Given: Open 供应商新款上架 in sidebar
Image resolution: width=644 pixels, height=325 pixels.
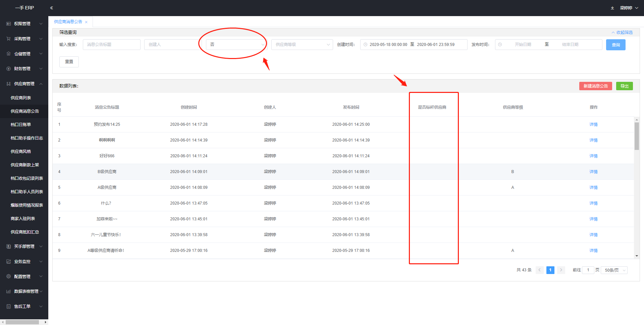Looking at the screenshot, I should coord(25,165).
